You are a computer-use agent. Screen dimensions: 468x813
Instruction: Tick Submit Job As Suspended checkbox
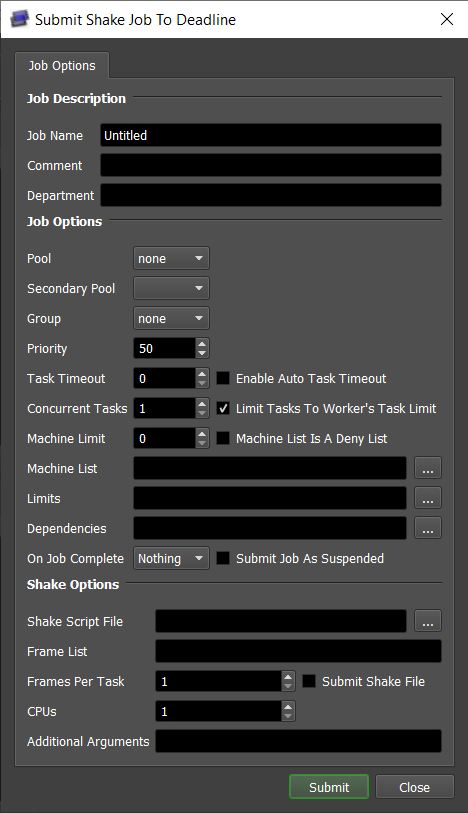click(223, 558)
